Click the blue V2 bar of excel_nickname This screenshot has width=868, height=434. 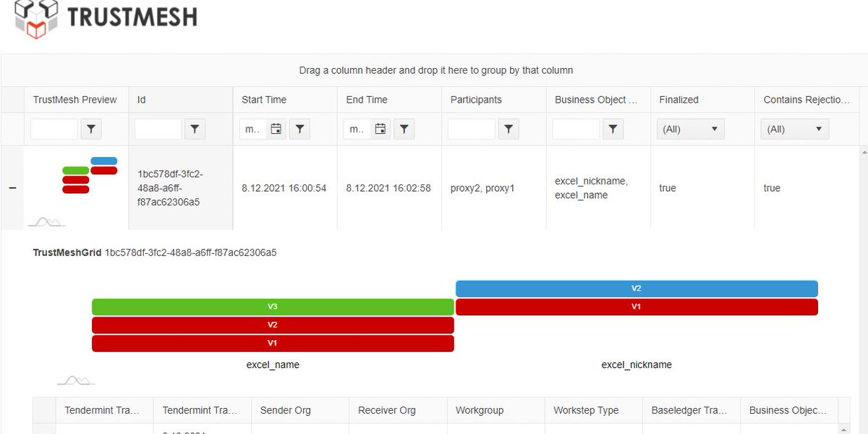[636, 288]
